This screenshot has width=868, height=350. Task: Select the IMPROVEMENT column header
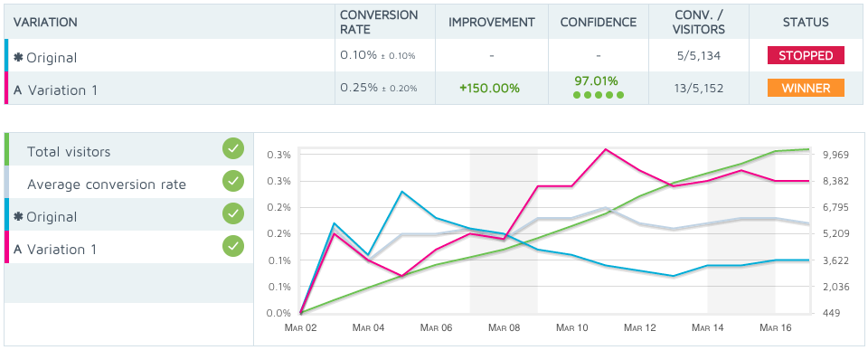tap(492, 22)
